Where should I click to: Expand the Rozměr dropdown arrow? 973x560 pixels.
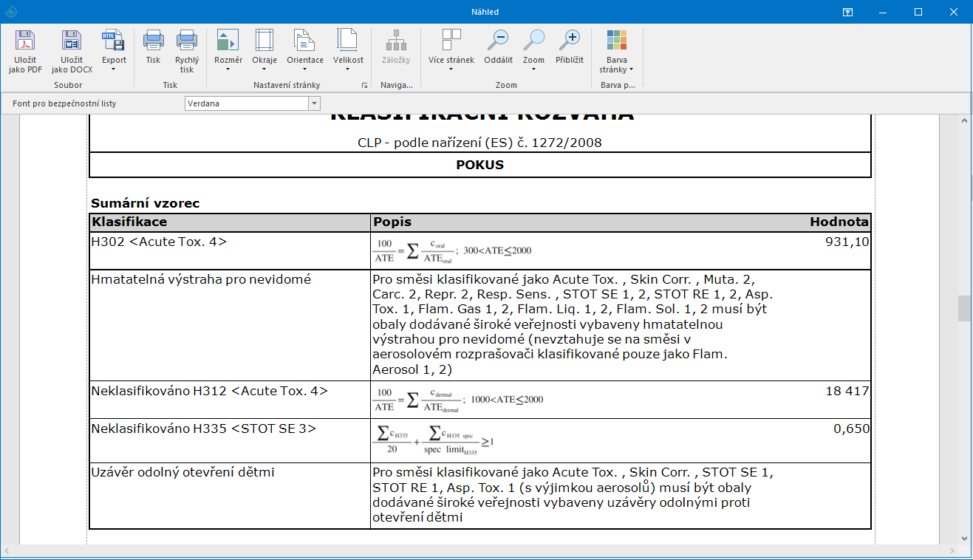228,69
